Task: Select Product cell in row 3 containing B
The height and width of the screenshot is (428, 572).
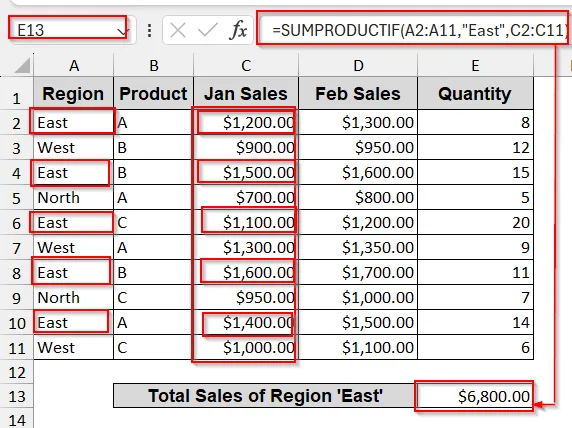Action: tap(154, 147)
